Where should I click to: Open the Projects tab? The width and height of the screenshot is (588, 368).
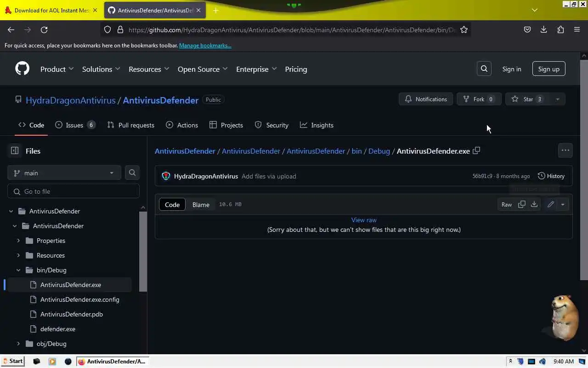(x=226, y=125)
